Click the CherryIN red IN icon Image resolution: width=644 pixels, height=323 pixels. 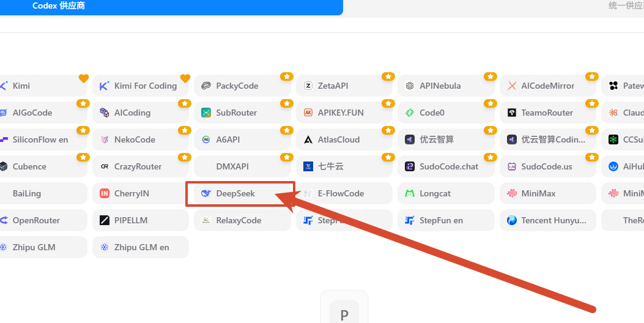pos(105,193)
